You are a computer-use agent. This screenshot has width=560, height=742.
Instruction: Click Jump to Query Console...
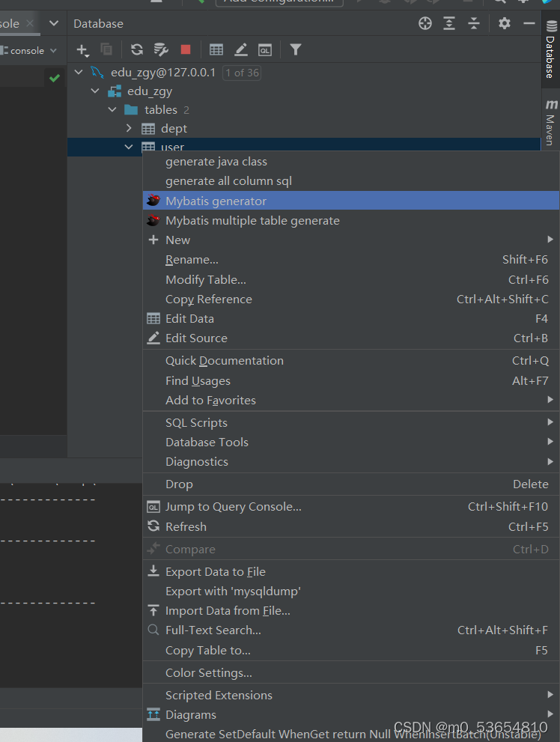coord(351,507)
